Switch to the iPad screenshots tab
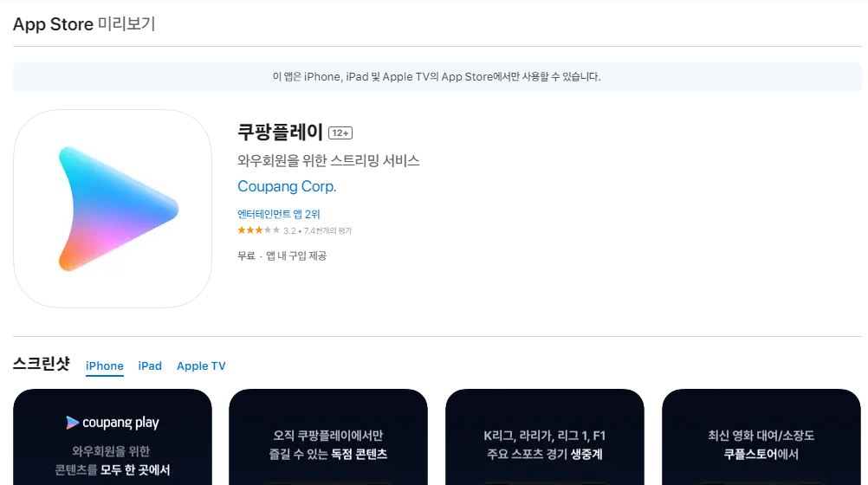The height and width of the screenshot is (485, 868). pyautogui.click(x=150, y=366)
